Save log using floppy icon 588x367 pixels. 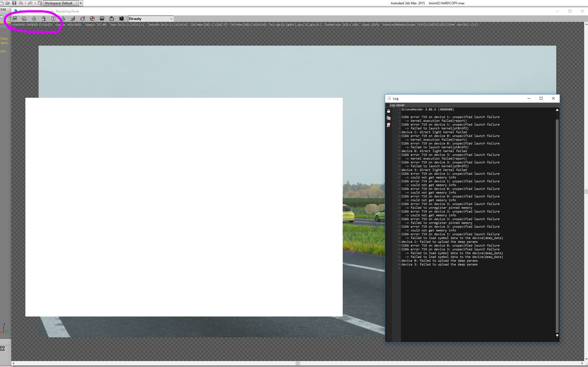pos(389,111)
